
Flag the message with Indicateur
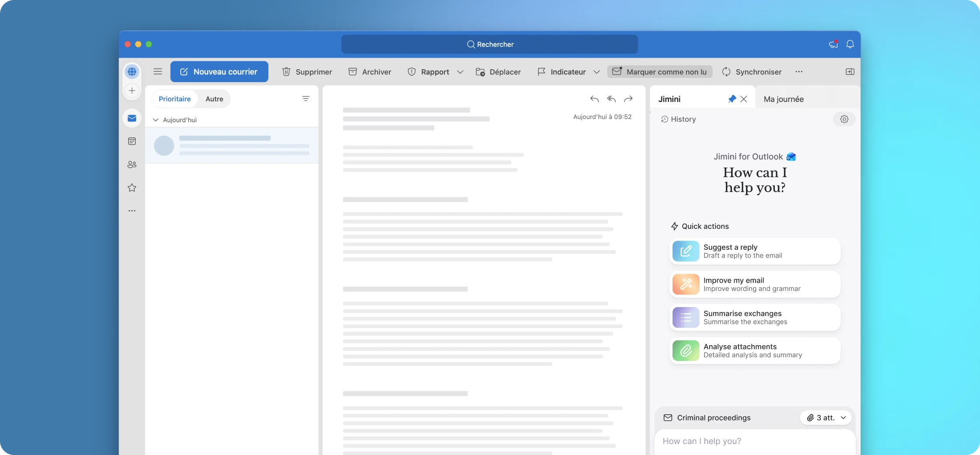[x=562, y=72]
